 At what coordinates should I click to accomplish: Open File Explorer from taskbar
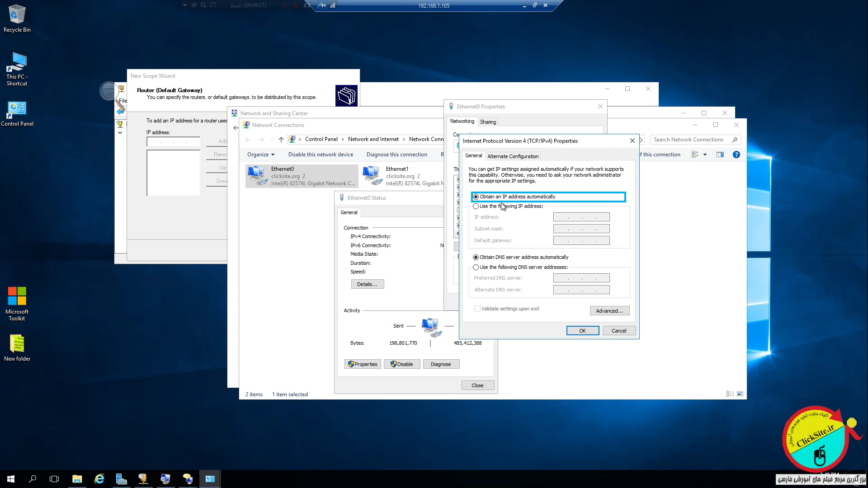point(77,479)
